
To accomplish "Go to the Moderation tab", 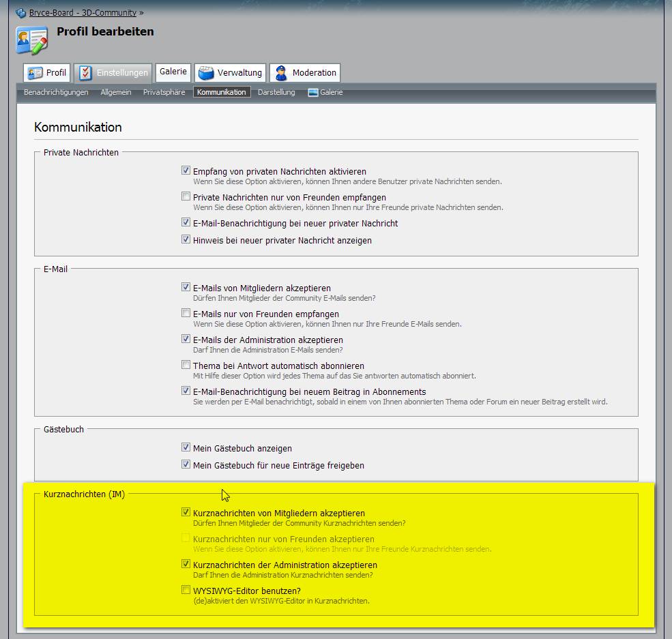I will (305, 73).
